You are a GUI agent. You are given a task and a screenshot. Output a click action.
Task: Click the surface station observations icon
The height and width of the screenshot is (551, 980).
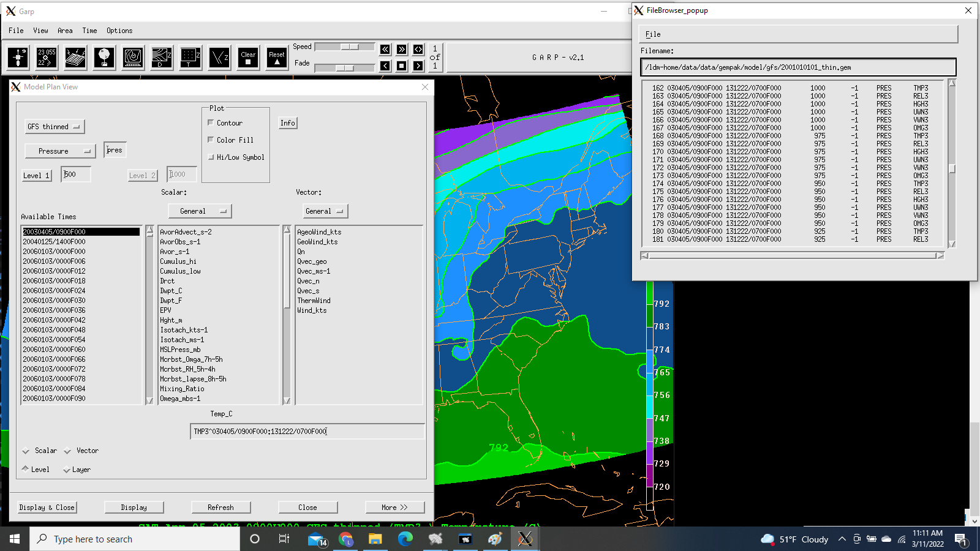pyautogui.click(x=47, y=58)
